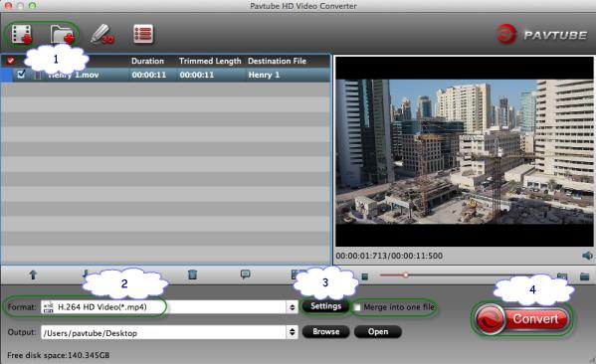Select the Henry 1 destination file cell
The height and width of the screenshot is (364, 596).
point(264,75)
